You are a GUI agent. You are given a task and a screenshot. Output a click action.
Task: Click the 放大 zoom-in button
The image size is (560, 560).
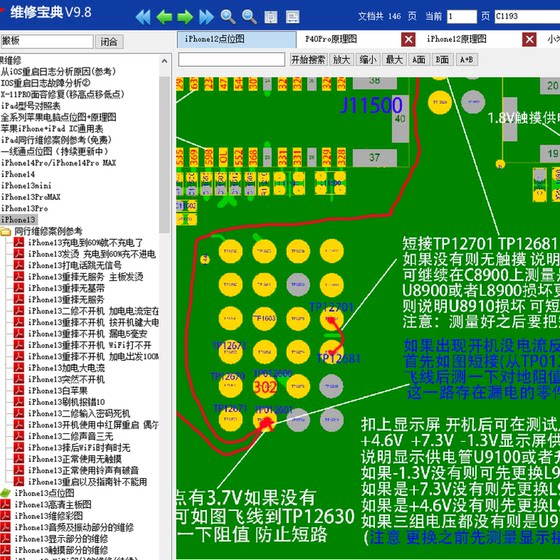[x=341, y=60]
